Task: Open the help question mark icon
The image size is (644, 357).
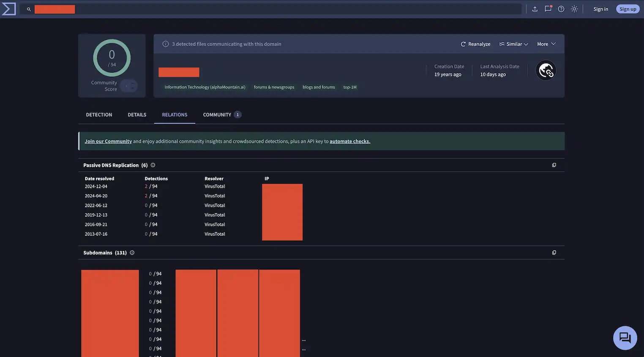Action: pyautogui.click(x=561, y=9)
